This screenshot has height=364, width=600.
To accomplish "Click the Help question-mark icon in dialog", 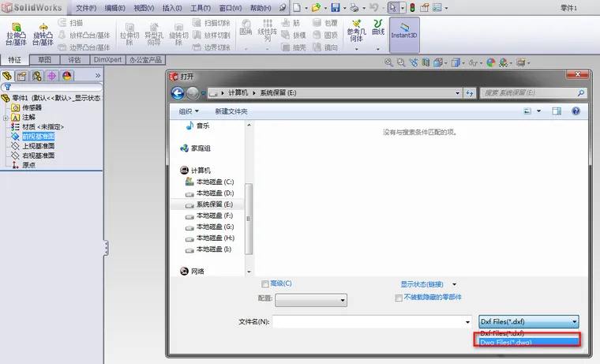I will [576, 111].
